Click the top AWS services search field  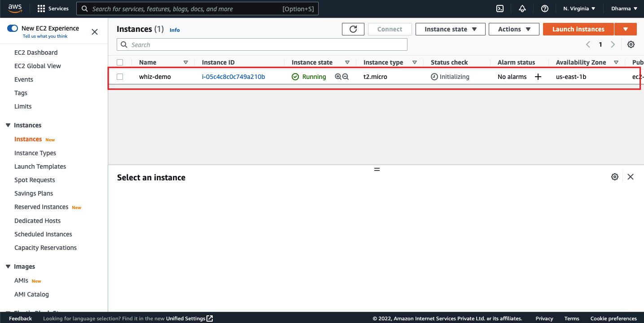[197, 9]
